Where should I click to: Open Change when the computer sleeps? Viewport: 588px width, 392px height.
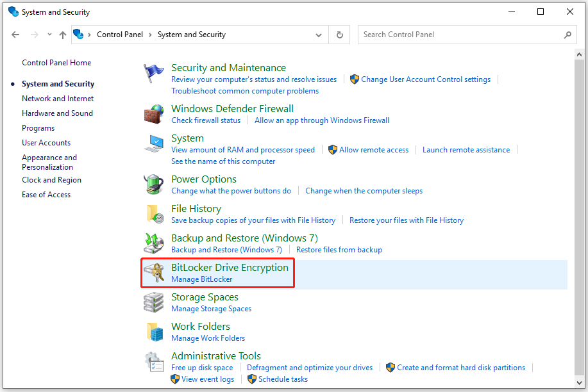(x=364, y=191)
